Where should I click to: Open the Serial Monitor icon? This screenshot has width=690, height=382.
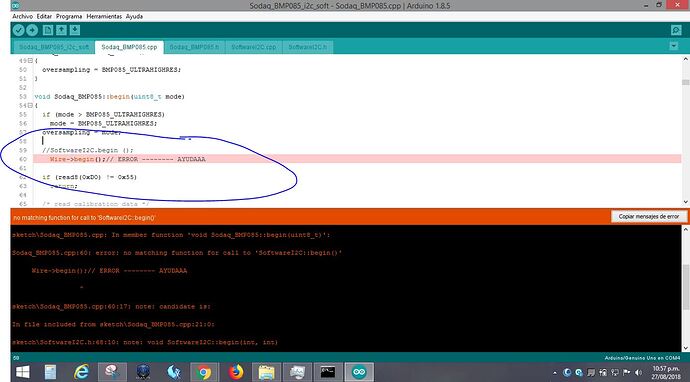tap(676, 30)
